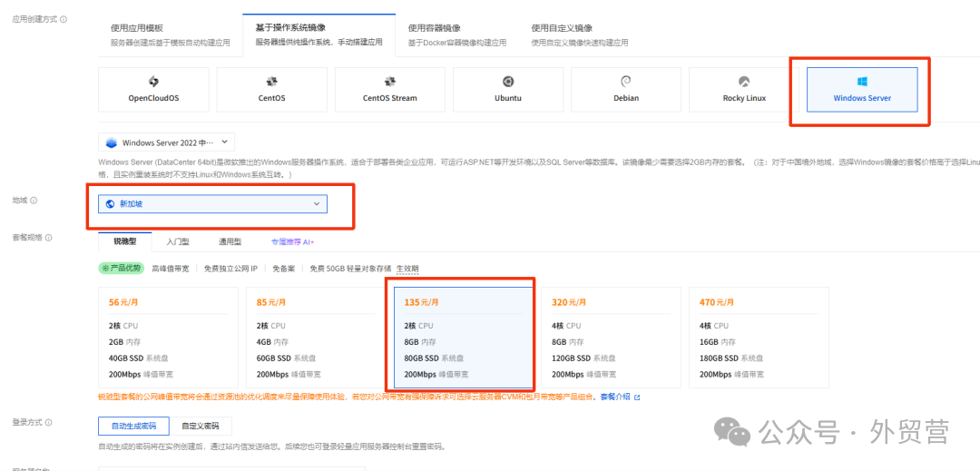This screenshot has width=980, height=471.
Task: Click the 免备案 advantage text
Action: pos(283,269)
